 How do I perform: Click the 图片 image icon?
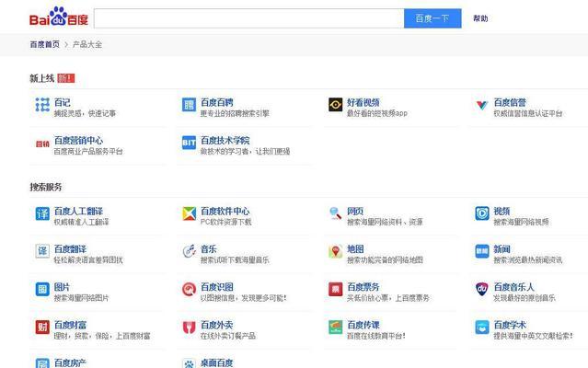[x=42, y=289]
